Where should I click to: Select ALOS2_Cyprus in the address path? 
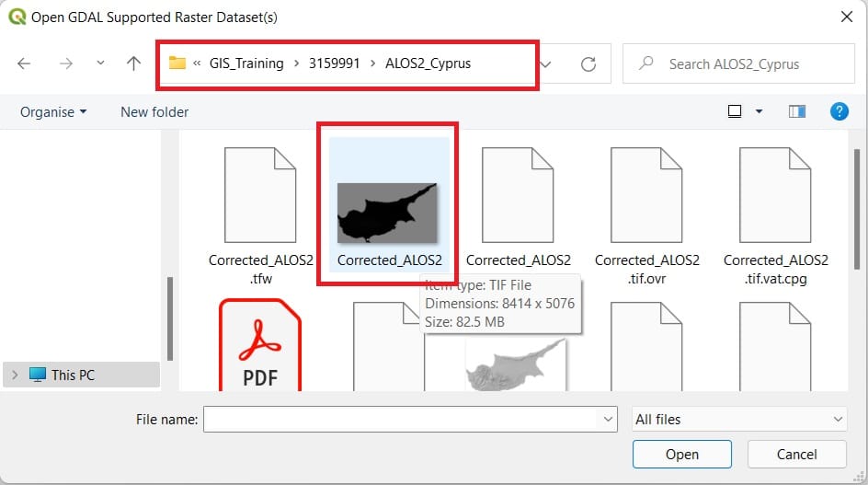tap(428, 64)
